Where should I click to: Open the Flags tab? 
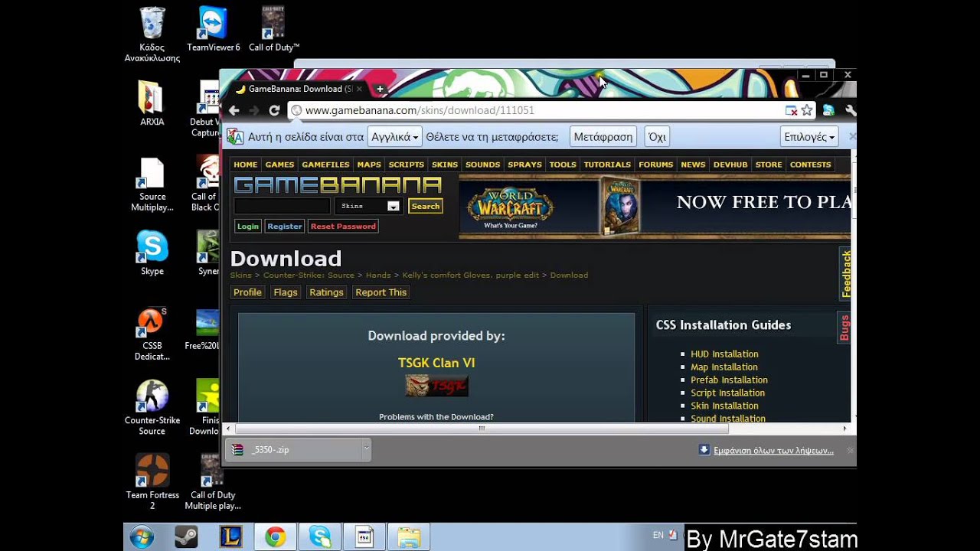tap(286, 292)
